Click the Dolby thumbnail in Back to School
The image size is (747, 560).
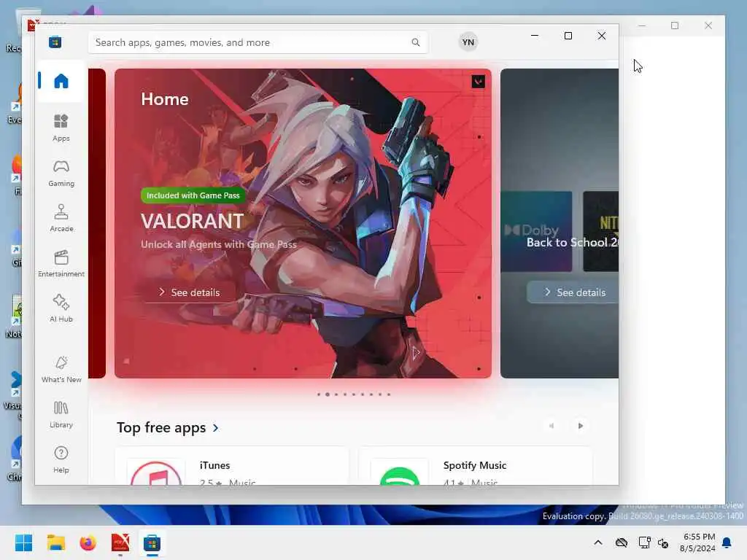click(x=536, y=231)
